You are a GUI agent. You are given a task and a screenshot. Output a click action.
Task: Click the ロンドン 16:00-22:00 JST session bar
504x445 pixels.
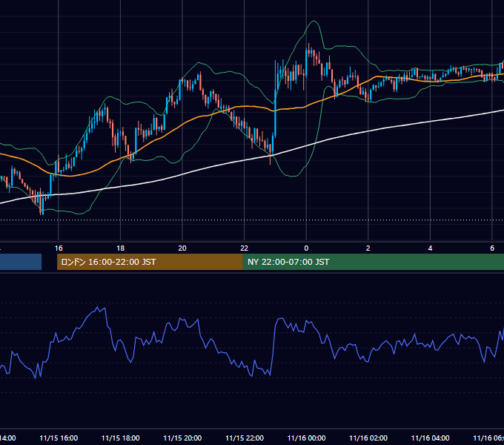[150, 262]
